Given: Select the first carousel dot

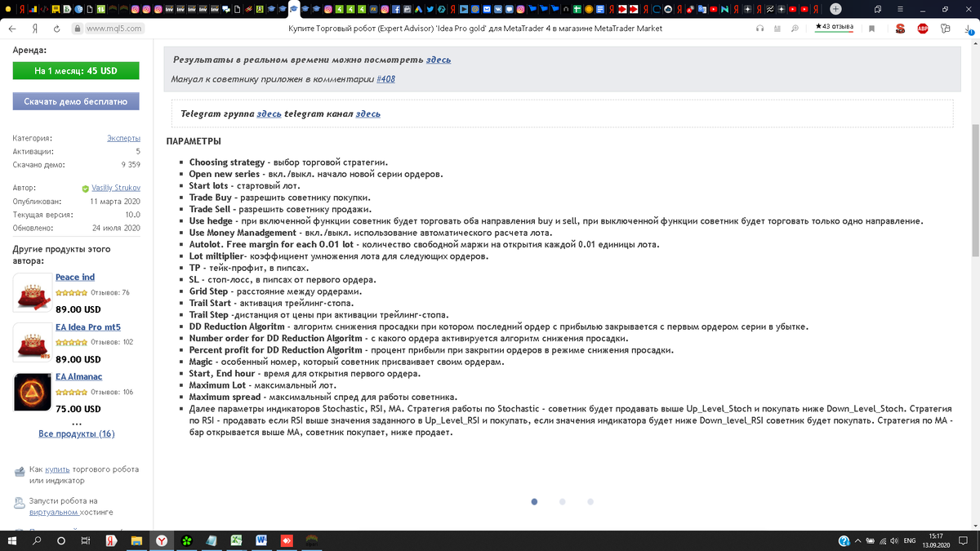Looking at the screenshot, I should (535, 502).
